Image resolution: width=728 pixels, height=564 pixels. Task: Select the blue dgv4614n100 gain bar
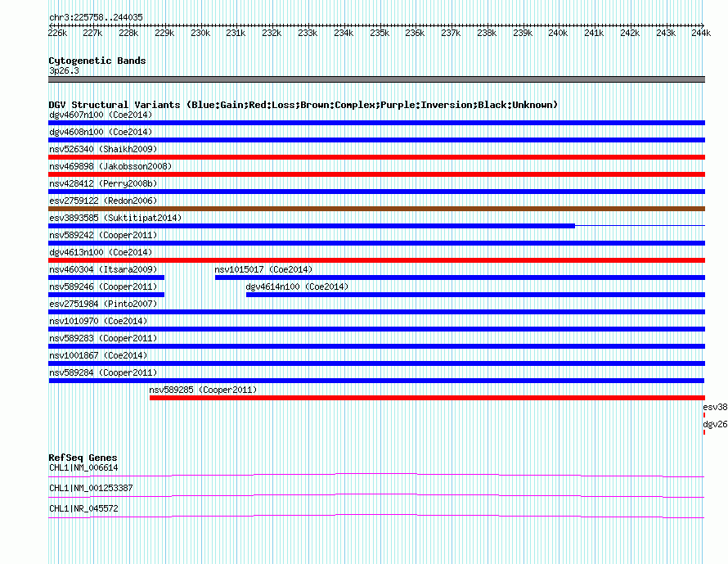(475, 295)
